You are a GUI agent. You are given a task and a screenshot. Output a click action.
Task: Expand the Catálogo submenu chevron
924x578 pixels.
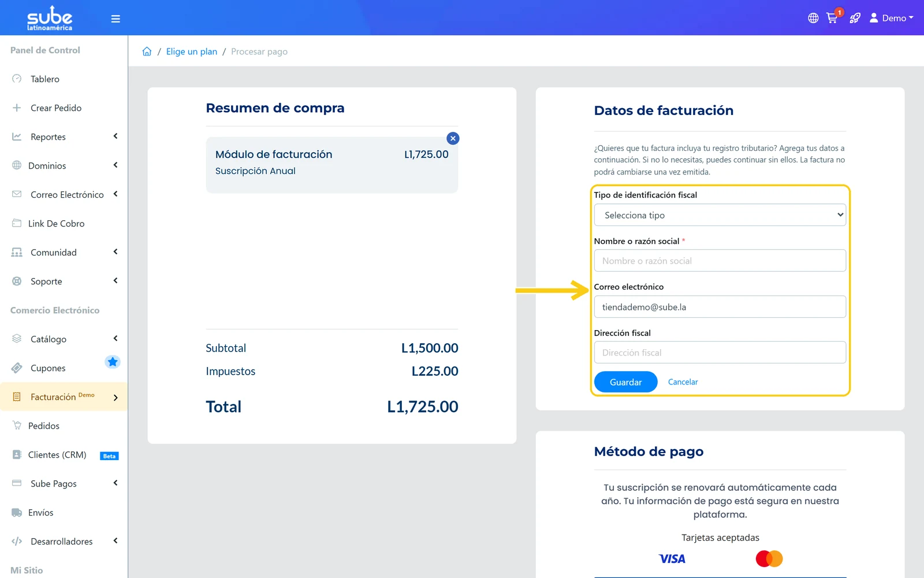115,339
